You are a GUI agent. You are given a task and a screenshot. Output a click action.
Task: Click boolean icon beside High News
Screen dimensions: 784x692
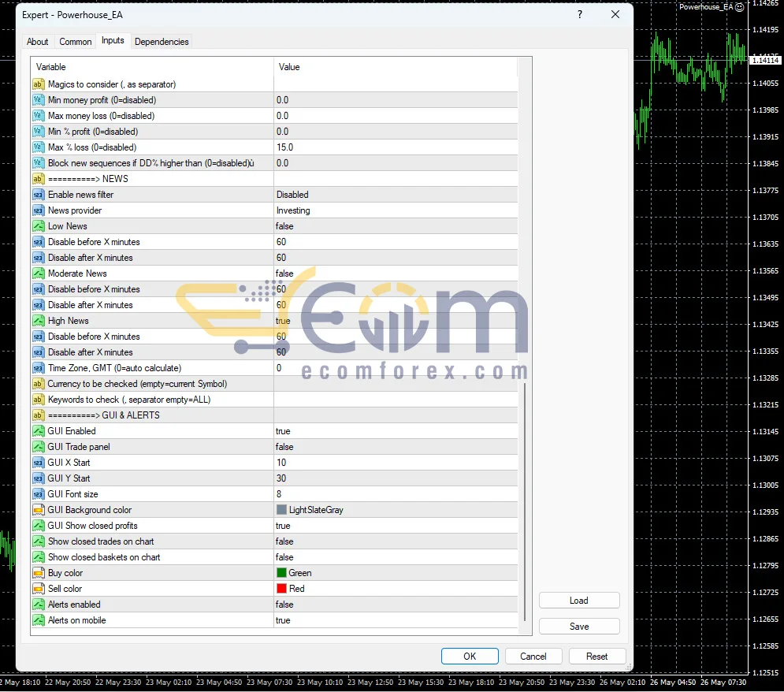point(38,321)
